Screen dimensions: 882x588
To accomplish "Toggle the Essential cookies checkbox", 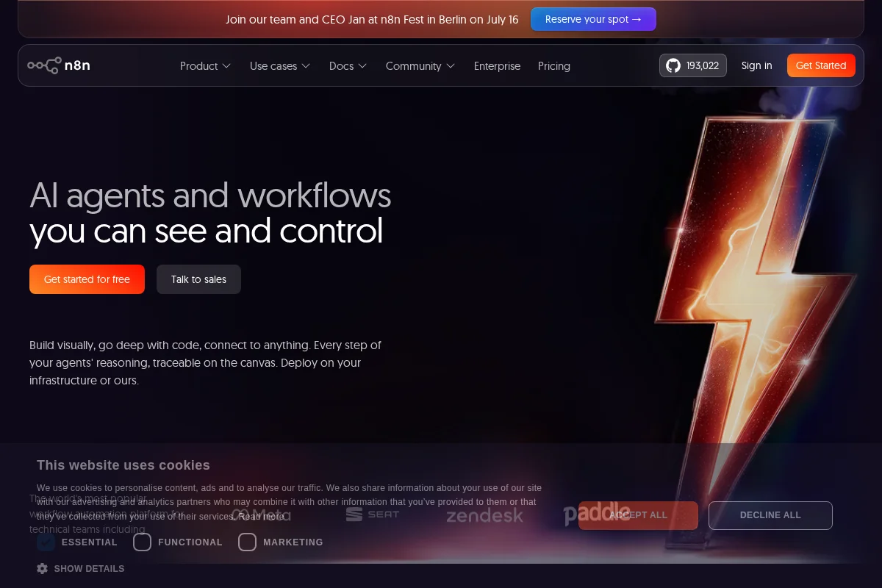I will click(x=46, y=542).
